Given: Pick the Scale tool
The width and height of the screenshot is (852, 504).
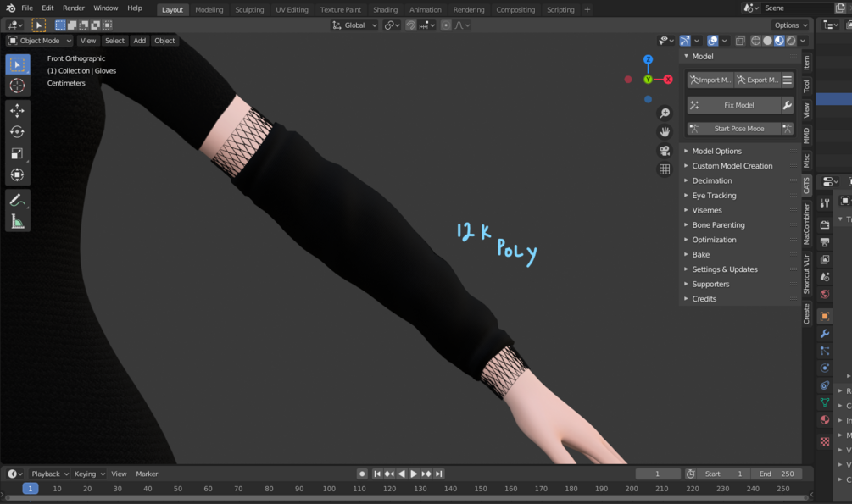Looking at the screenshot, I should pyautogui.click(x=18, y=153).
